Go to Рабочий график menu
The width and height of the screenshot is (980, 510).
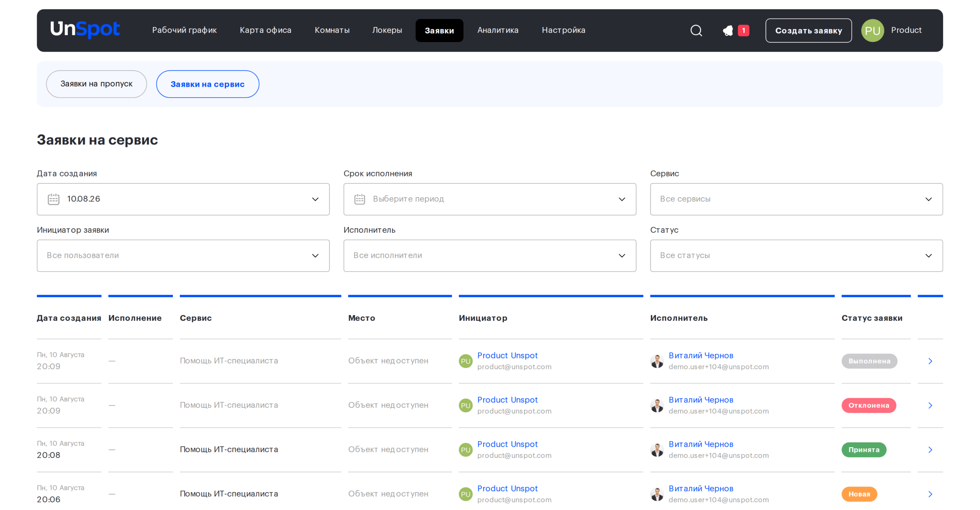pyautogui.click(x=184, y=30)
